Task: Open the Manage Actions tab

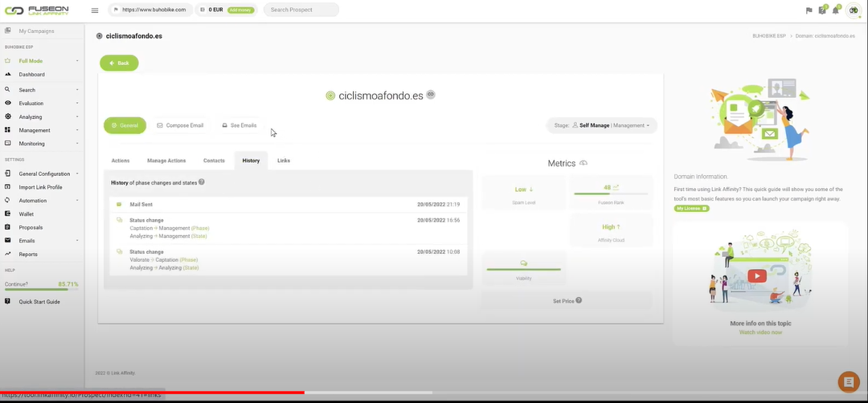Action: tap(166, 161)
